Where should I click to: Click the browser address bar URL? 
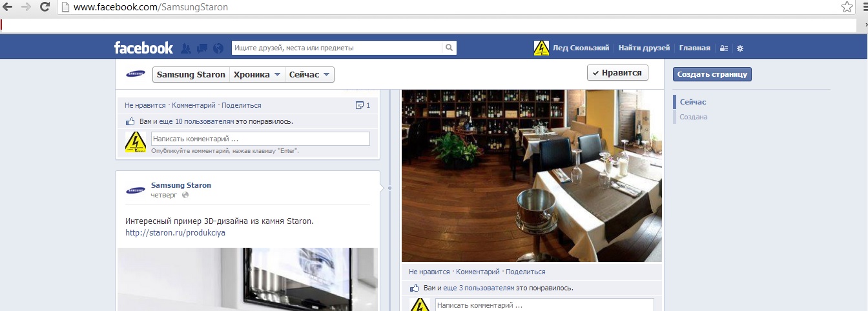[x=150, y=8]
